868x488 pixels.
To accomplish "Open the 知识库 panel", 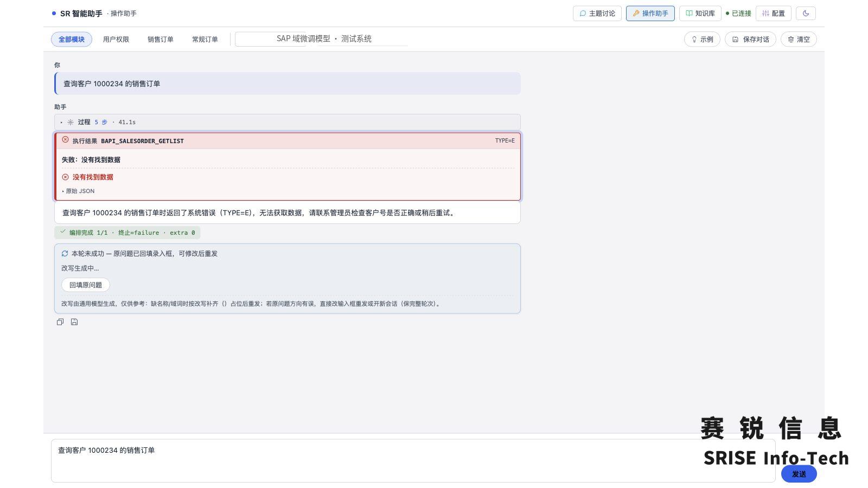I will [700, 14].
